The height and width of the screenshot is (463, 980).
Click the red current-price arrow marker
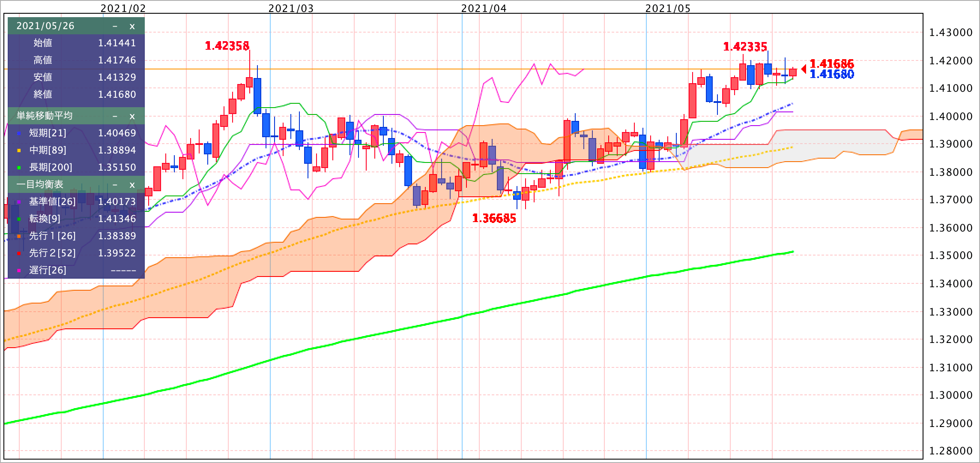(x=804, y=69)
